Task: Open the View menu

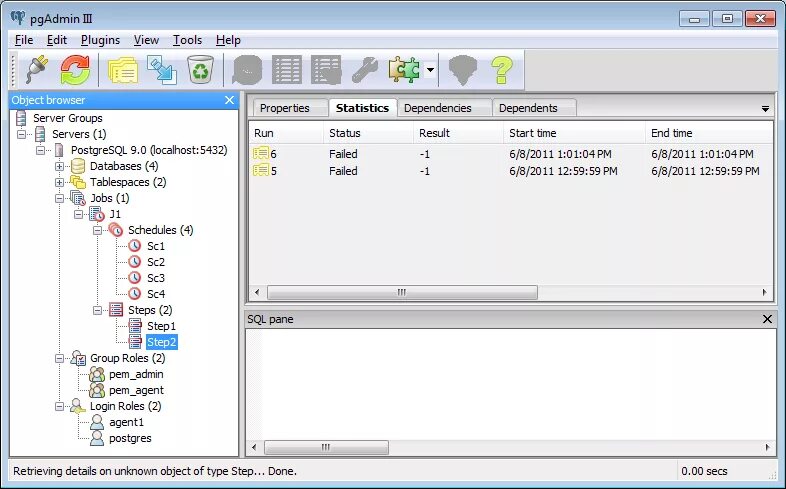Action: [x=146, y=40]
